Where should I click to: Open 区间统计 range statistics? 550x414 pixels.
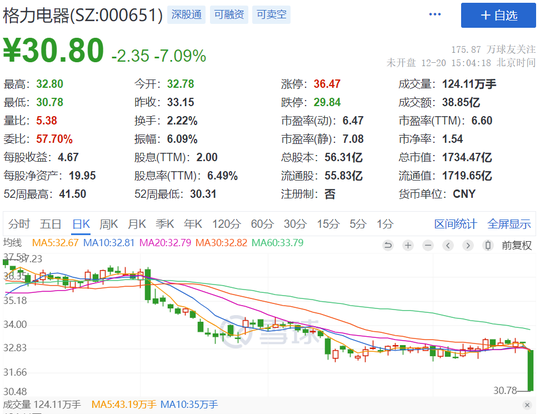click(455, 224)
